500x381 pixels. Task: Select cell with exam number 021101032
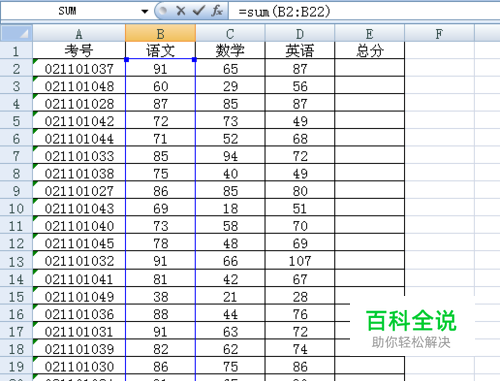[79, 261]
